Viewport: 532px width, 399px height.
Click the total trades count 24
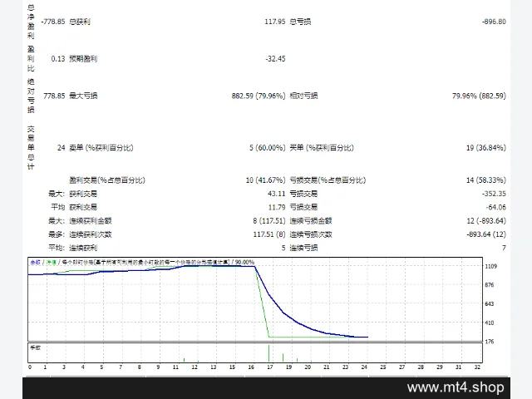tap(61, 148)
